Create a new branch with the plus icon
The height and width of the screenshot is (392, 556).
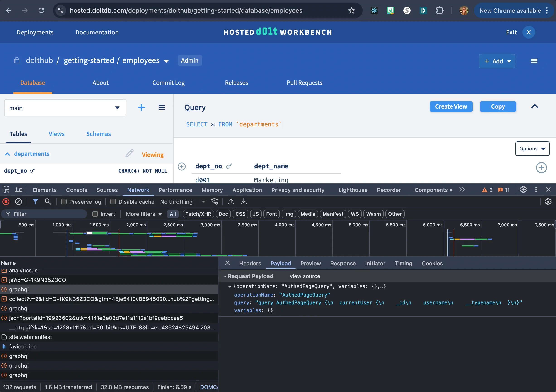click(141, 107)
